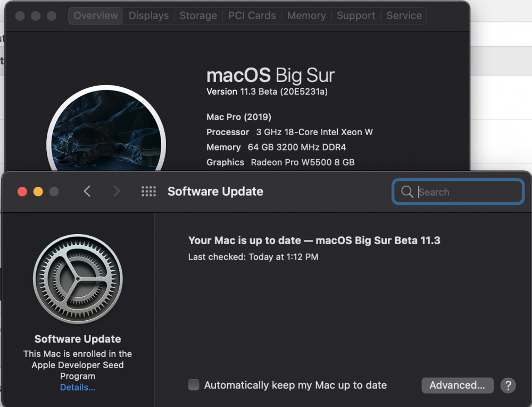This screenshot has height=407, width=532.
Task: Click the Version 11.3 Beta text
Action: [x=267, y=92]
